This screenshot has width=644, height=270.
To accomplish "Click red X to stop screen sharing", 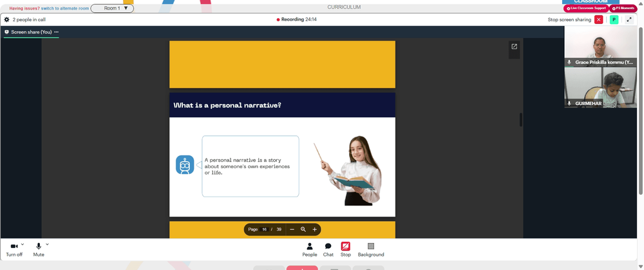I will (x=598, y=20).
